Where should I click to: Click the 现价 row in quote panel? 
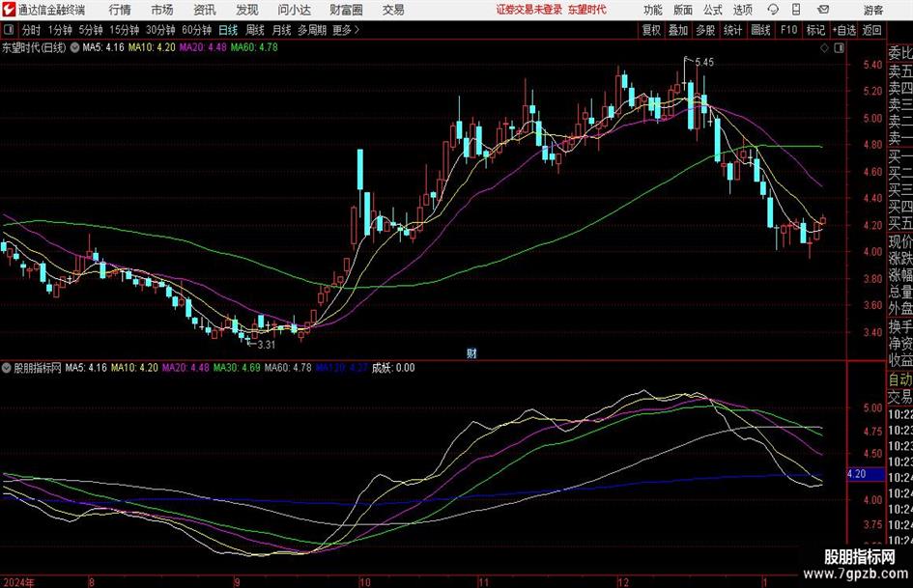(x=900, y=241)
